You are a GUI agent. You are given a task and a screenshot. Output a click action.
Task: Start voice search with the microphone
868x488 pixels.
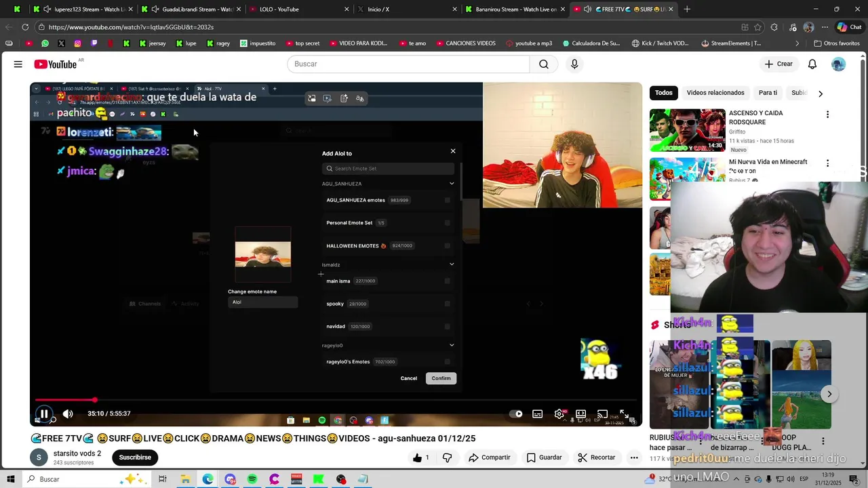574,64
